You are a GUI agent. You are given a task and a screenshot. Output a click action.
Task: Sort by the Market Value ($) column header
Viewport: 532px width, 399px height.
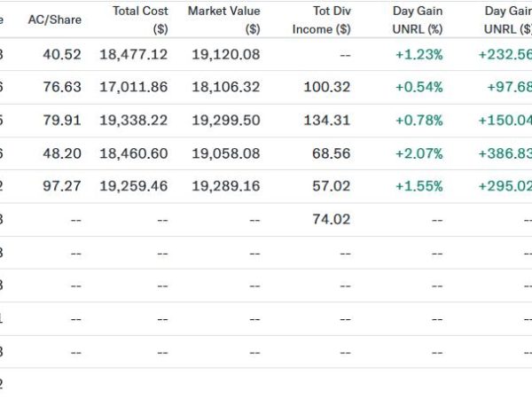coord(224,20)
